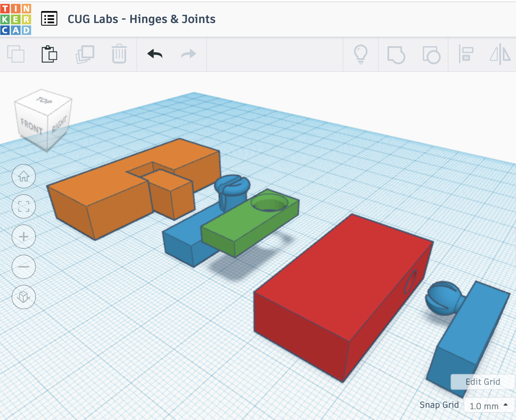This screenshot has height=420, width=516.
Task: Click the Ungroup shapes icon
Action: pyautogui.click(x=431, y=55)
